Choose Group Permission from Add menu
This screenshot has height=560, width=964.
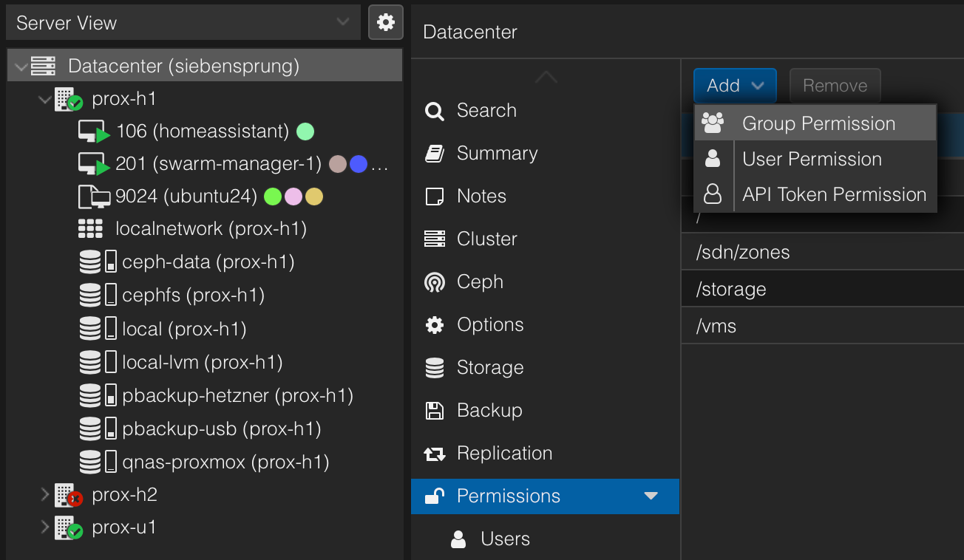[x=815, y=123]
